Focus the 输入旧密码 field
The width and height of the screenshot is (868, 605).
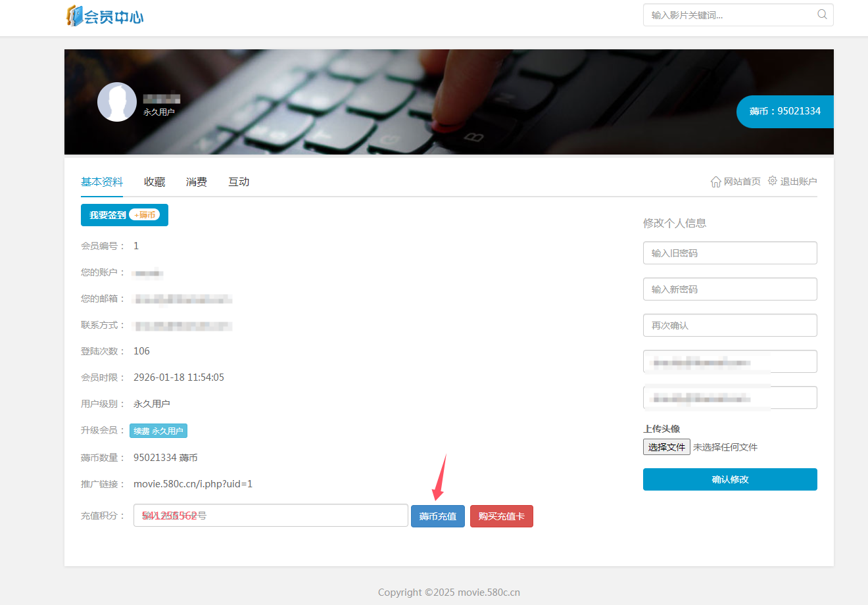coord(730,253)
